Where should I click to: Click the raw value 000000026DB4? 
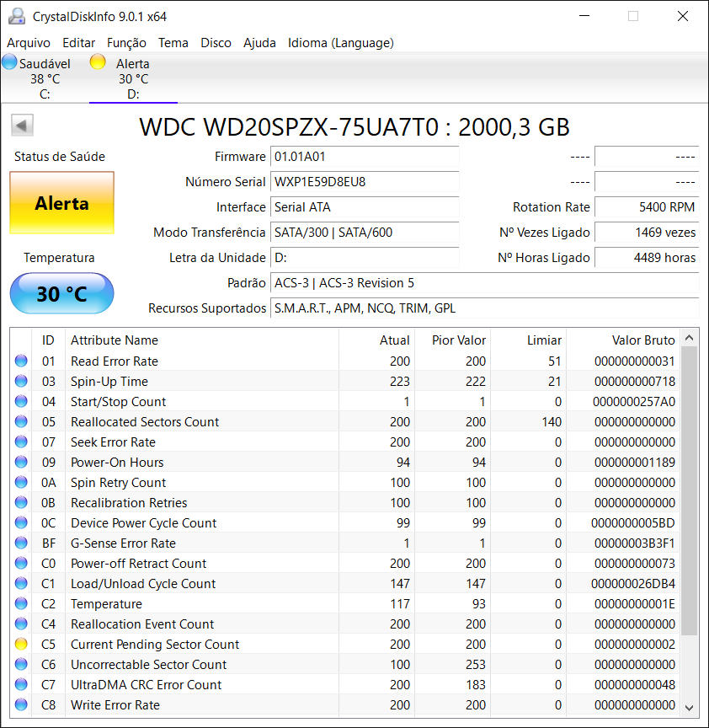(633, 584)
